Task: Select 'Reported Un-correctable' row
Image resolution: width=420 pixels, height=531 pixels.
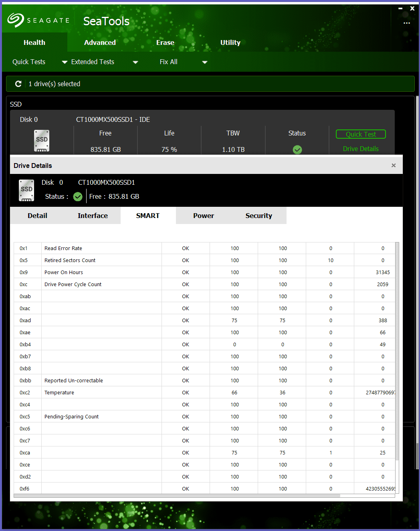Action: click(204, 380)
